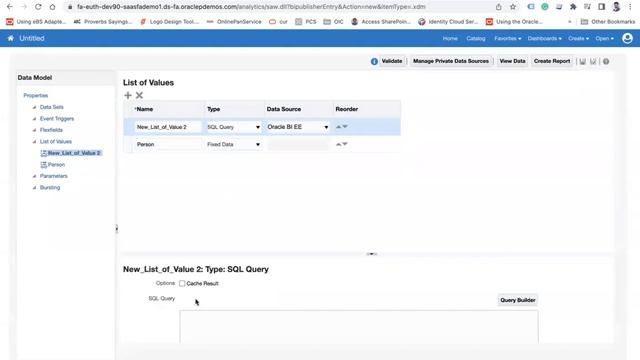Screen dimensions: 640x360
Task: Click inside the SQL Query text area
Action: click(x=359, y=327)
